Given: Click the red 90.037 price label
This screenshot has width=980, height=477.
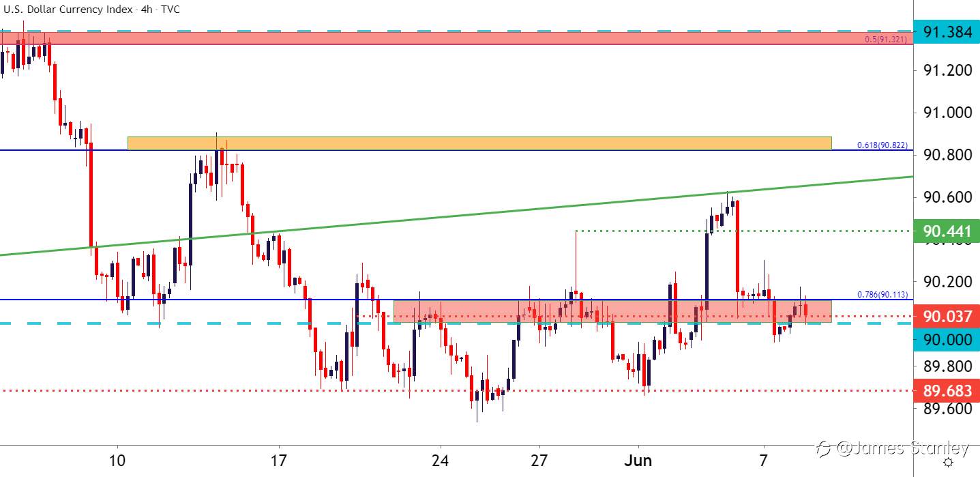Looking at the screenshot, I should pos(947,316).
